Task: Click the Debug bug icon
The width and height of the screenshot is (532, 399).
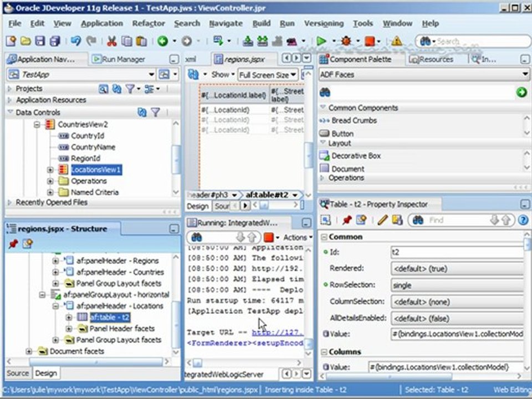Action: point(346,41)
